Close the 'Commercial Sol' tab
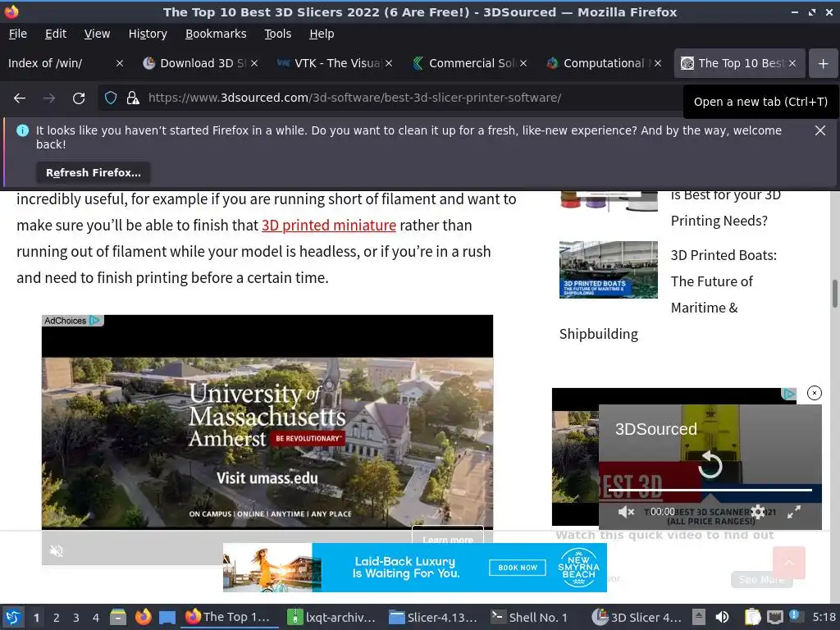Viewport: 840px width, 630px height. coord(523,63)
